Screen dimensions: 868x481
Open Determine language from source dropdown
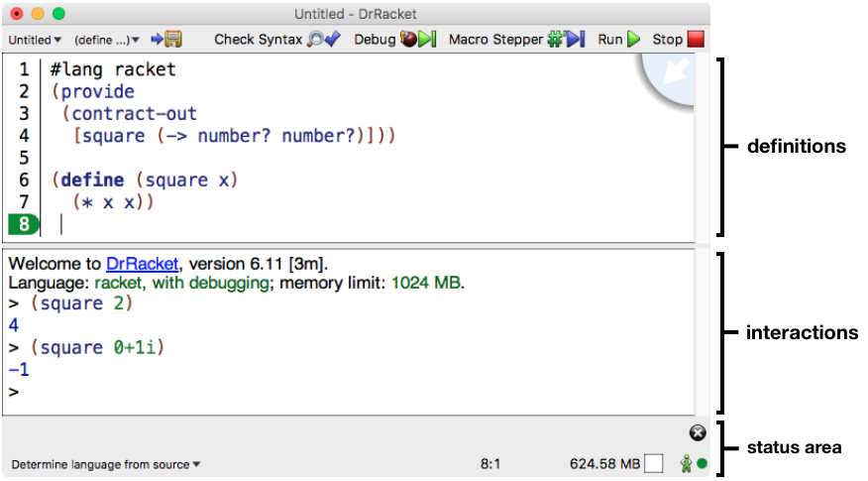(x=105, y=464)
